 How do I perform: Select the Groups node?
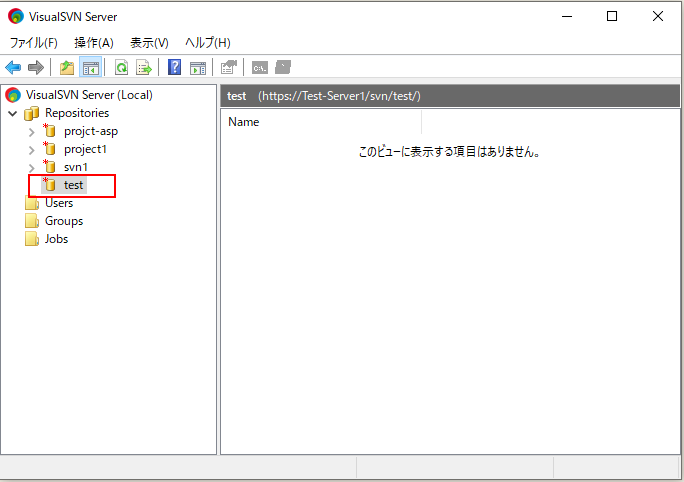point(64,221)
